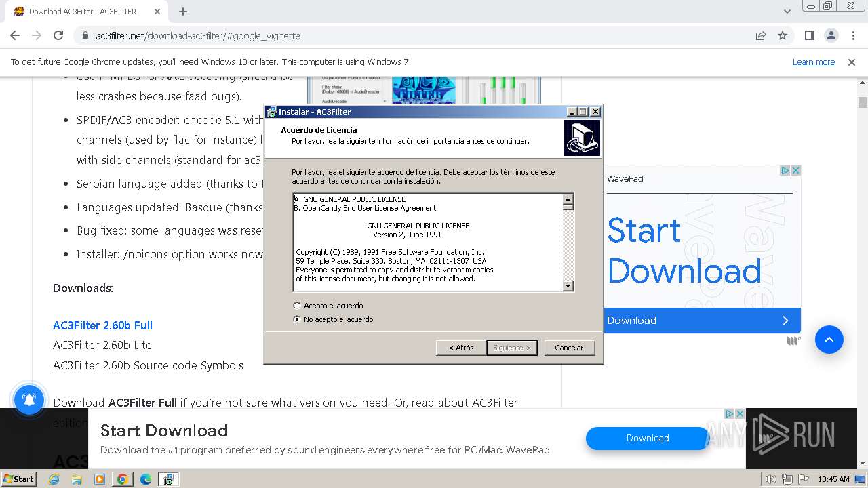The height and width of the screenshot is (488, 868).
Task: Click the volume speaker tray icon
Action: point(770,479)
